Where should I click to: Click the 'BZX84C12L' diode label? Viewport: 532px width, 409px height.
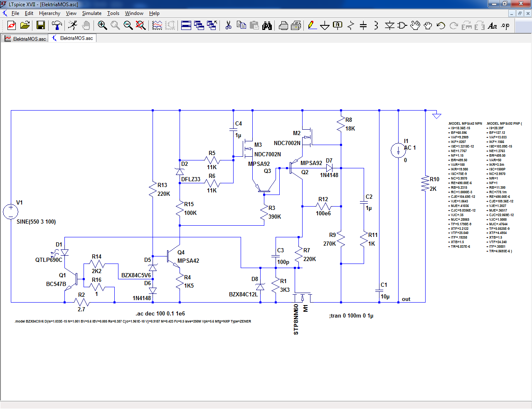pos(243,294)
